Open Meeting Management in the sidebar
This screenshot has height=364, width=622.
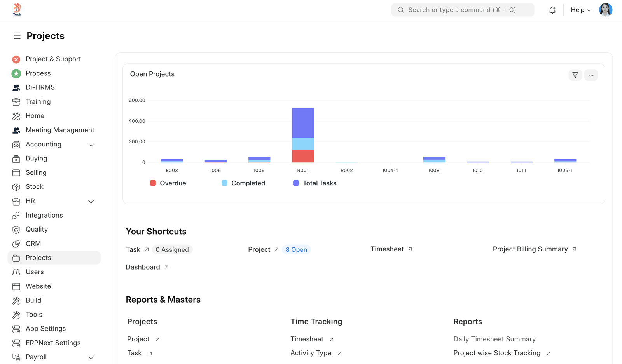click(x=60, y=130)
